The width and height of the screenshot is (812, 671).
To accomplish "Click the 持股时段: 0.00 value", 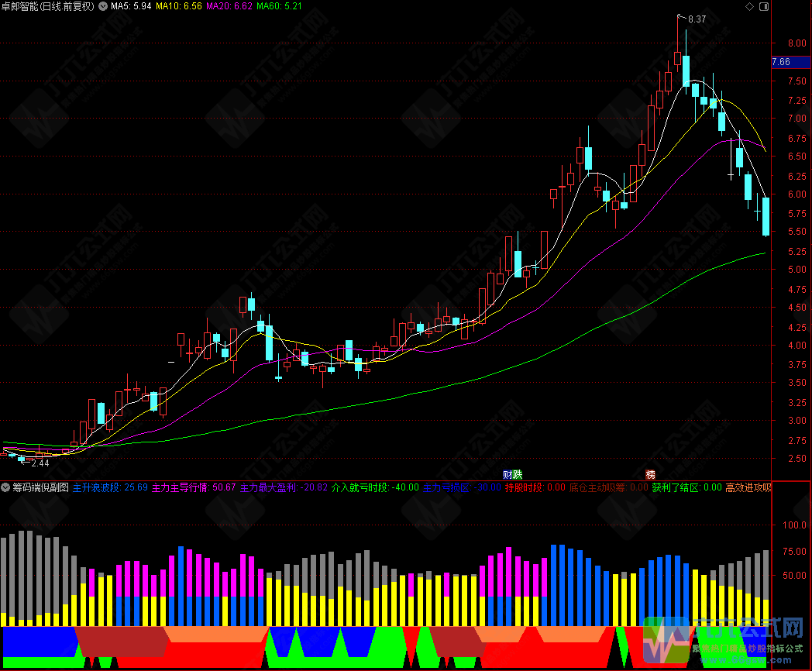I will 535,487.
